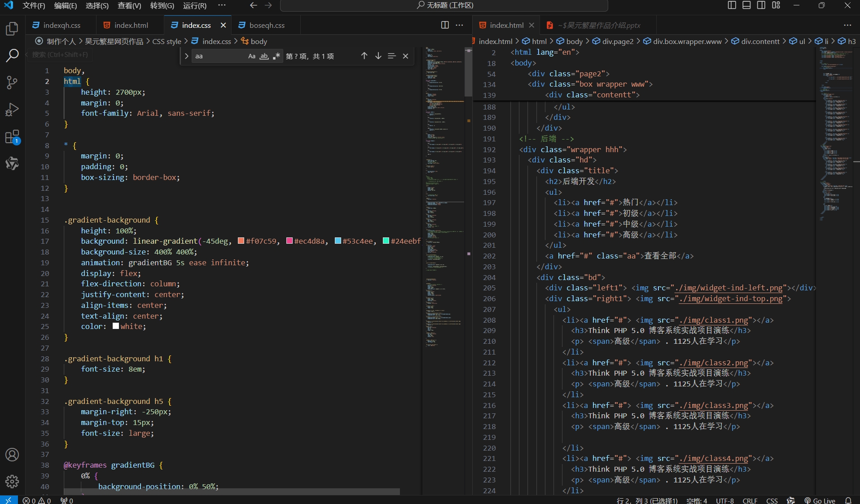Open the Manage gear icon
860x504 pixels.
pos(12,482)
